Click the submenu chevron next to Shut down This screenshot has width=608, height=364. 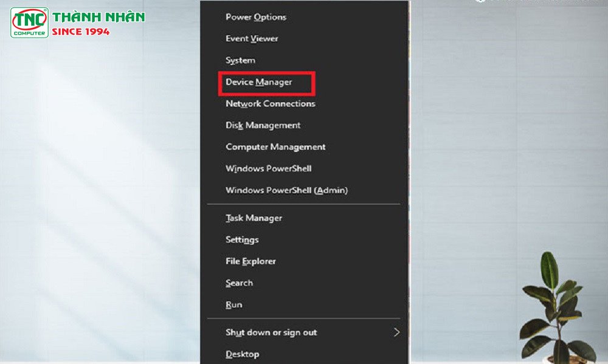tap(397, 332)
